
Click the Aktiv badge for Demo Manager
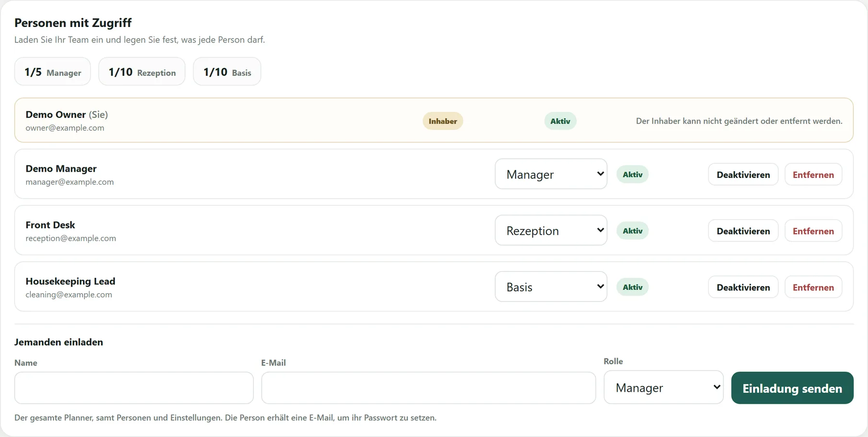633,175
